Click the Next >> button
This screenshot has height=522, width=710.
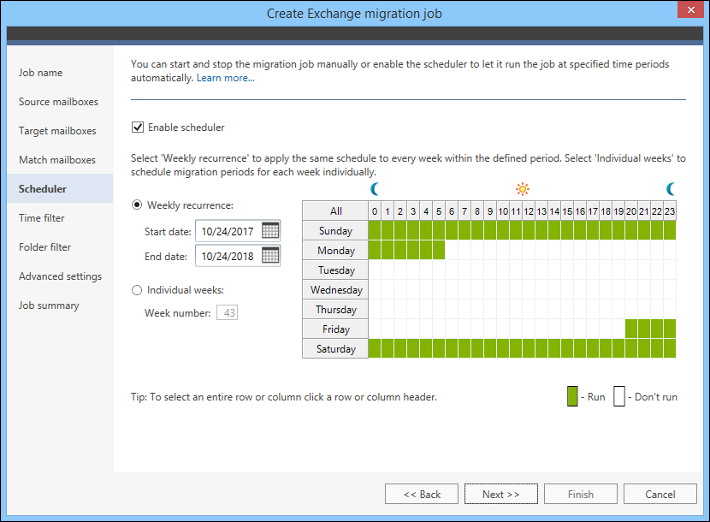pos(501,494)
